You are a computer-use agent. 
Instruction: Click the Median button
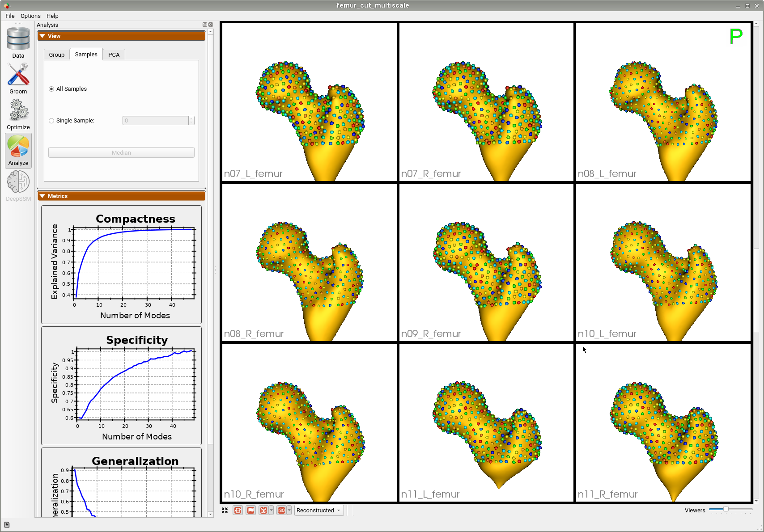tap(121, 152)
